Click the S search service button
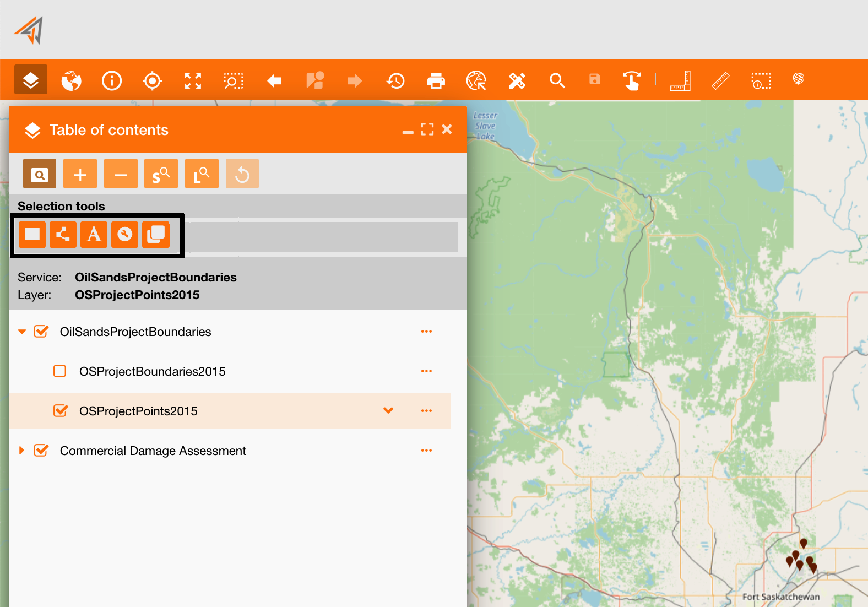868x607 pixels. (161, 174)
